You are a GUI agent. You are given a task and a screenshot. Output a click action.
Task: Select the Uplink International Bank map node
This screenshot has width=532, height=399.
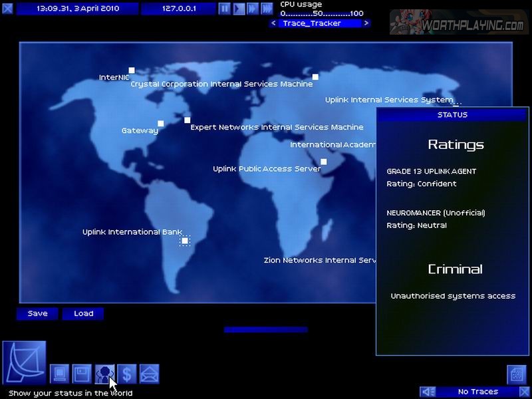185,240
